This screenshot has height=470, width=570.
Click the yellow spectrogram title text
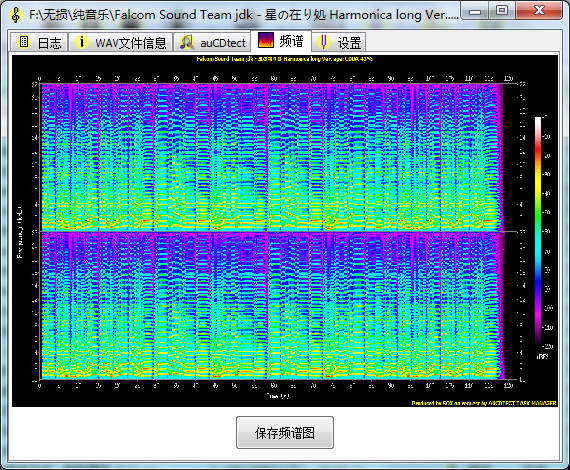tap(285, 59)
